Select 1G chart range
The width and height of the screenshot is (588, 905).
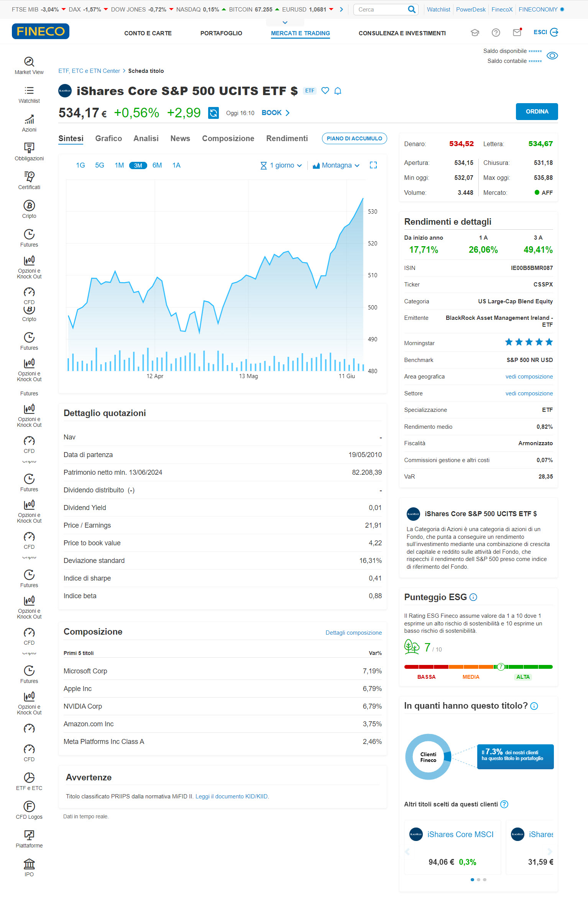[x=80, y=165]
